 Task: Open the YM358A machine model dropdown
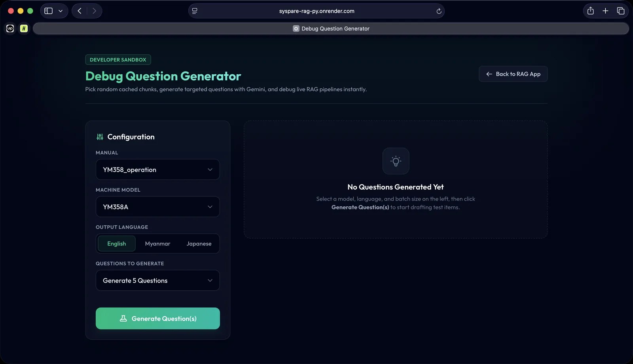[157, 207]
